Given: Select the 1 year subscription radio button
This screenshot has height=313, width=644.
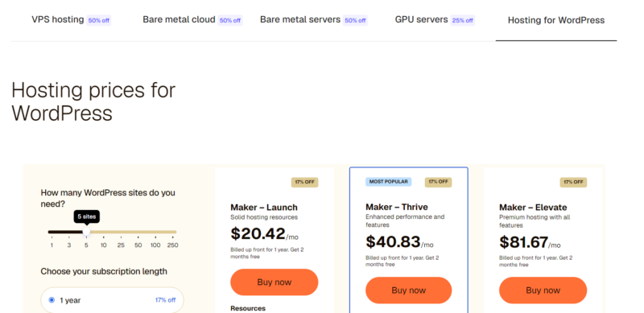Looking at the screenshot, I should [x=52, y=300].
